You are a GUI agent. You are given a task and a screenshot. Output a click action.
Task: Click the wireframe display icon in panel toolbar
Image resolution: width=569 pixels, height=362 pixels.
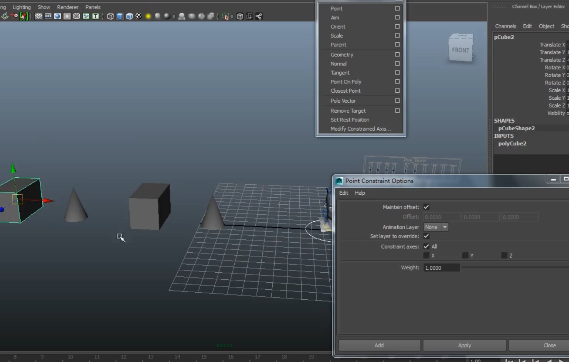pos(110,16)
